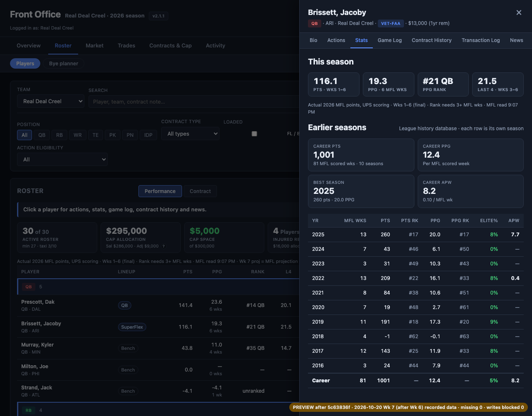Open the Contracts & Cap tab

click(x=170, y=46)
